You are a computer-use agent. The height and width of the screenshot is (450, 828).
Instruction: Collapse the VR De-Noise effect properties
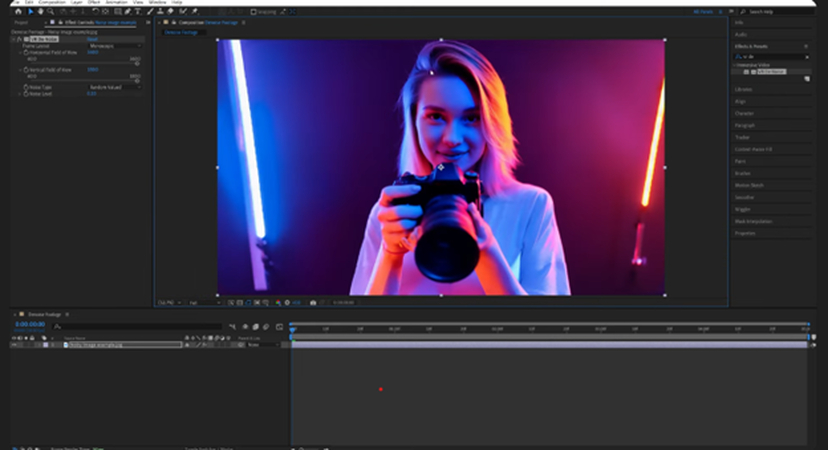[x=14, y=39]
